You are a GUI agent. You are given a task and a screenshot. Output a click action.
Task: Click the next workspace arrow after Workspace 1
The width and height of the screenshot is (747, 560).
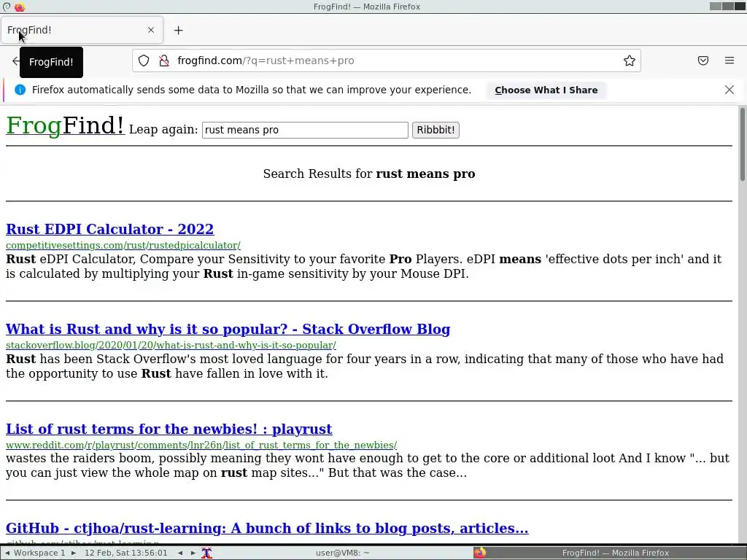click(x=74, y=553)
